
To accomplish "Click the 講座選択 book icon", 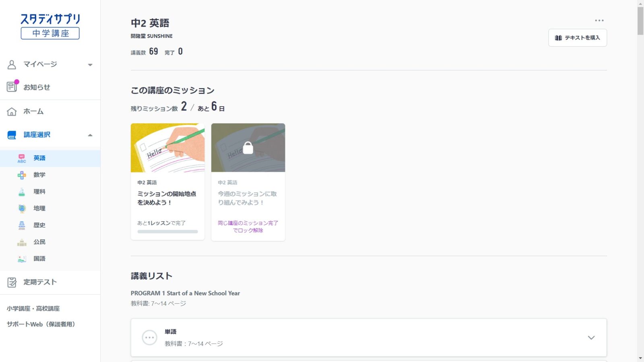I will tap(12, 135).
